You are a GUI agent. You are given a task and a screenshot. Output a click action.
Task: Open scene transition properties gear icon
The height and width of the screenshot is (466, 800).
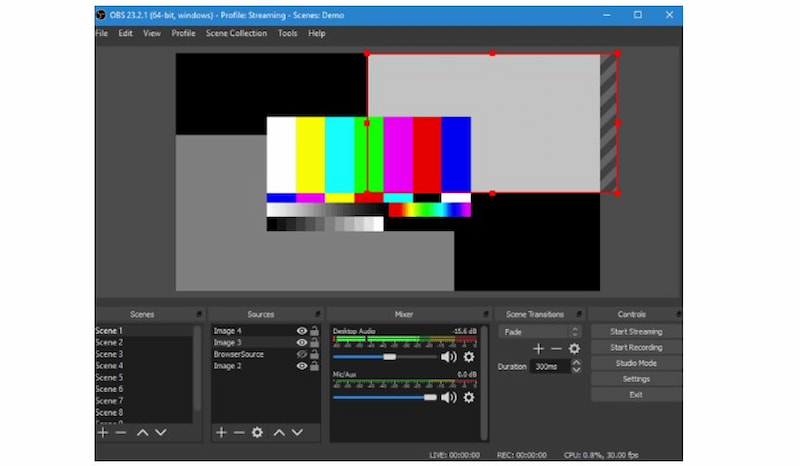click(574, 349)
